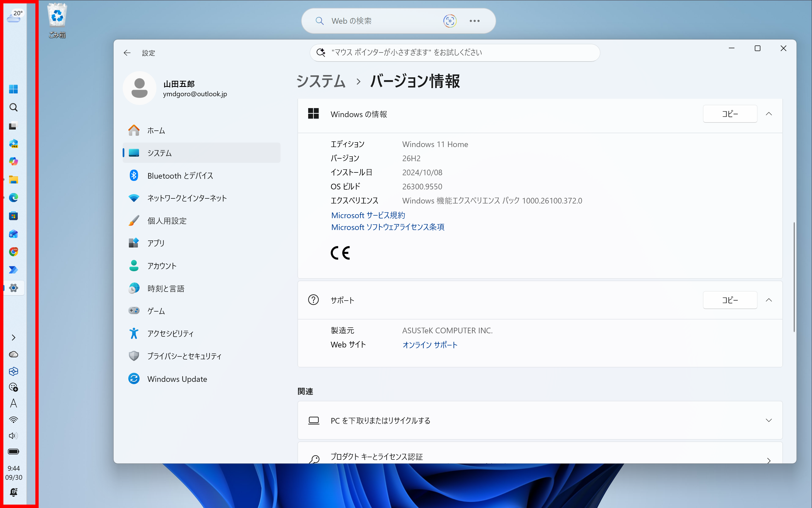Image resolution: width=812 pixels, height=508 pixels.
Task: Open 個人用設定 settings page
Action: (x=201, y=221)
